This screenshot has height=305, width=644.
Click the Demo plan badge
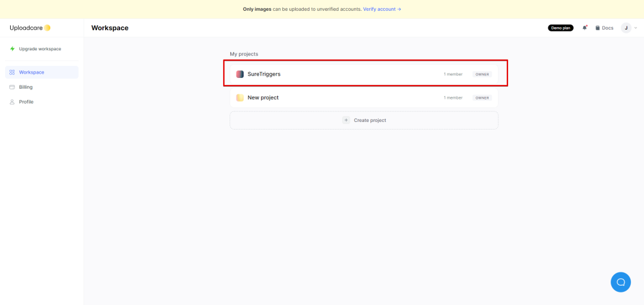560,28
